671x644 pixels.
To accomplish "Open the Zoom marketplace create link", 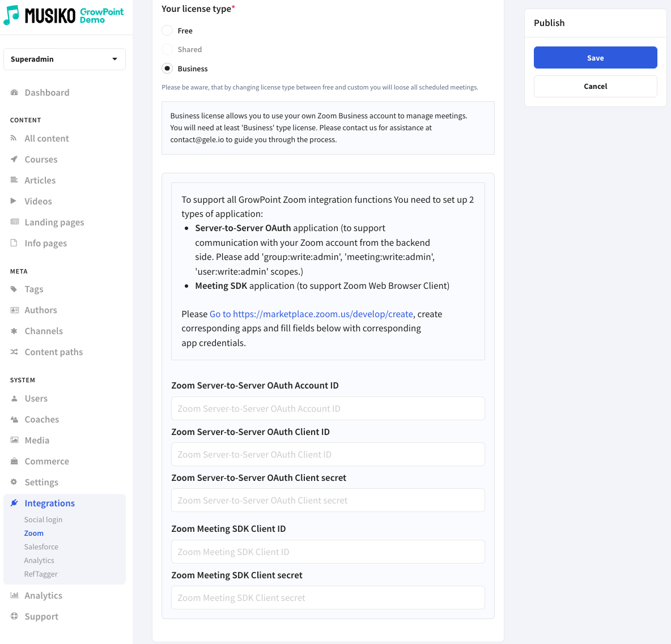I will click(x=311, y=314).
